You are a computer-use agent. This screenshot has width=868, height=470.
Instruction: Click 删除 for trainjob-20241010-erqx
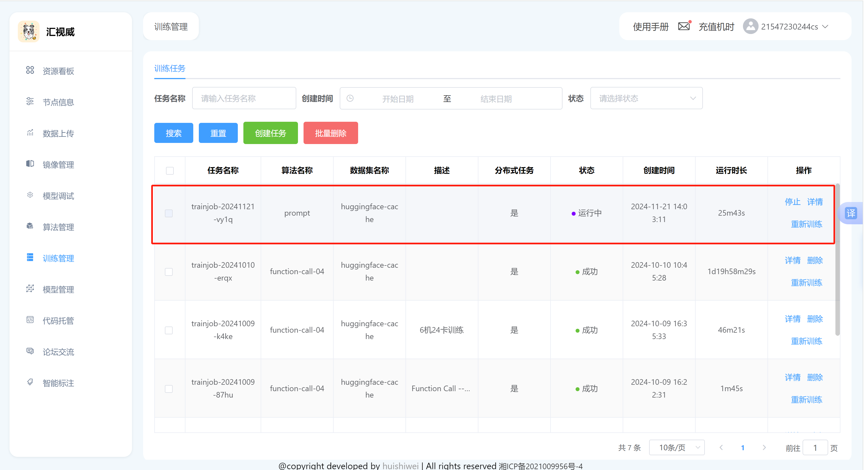click(815, 260)
